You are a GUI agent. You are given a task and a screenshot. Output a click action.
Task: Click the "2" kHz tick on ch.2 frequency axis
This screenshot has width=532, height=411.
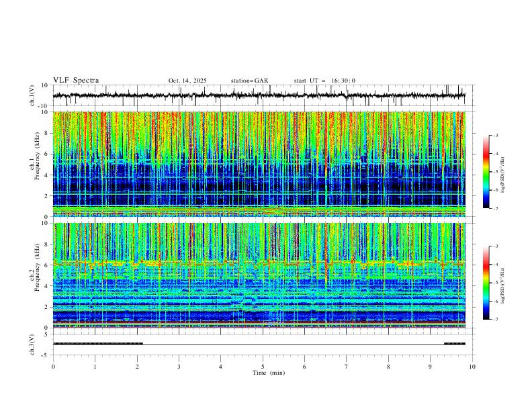(x=46, y=307)
